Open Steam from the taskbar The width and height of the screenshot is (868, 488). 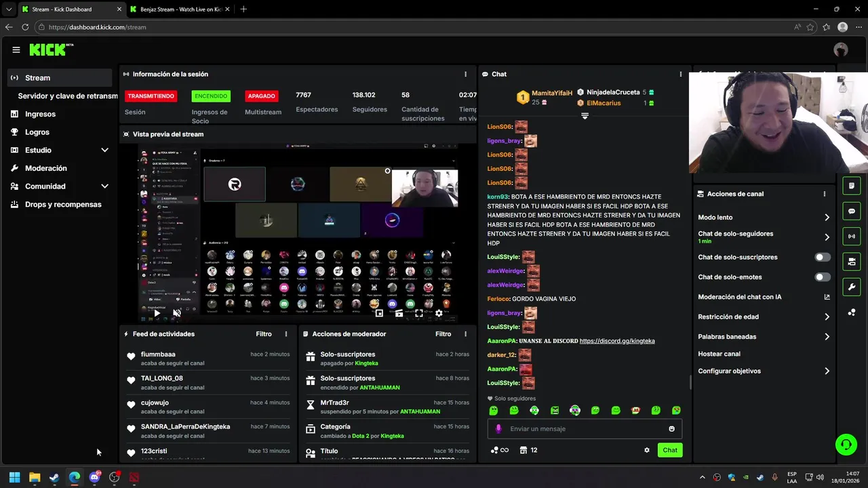coord(54,477)
